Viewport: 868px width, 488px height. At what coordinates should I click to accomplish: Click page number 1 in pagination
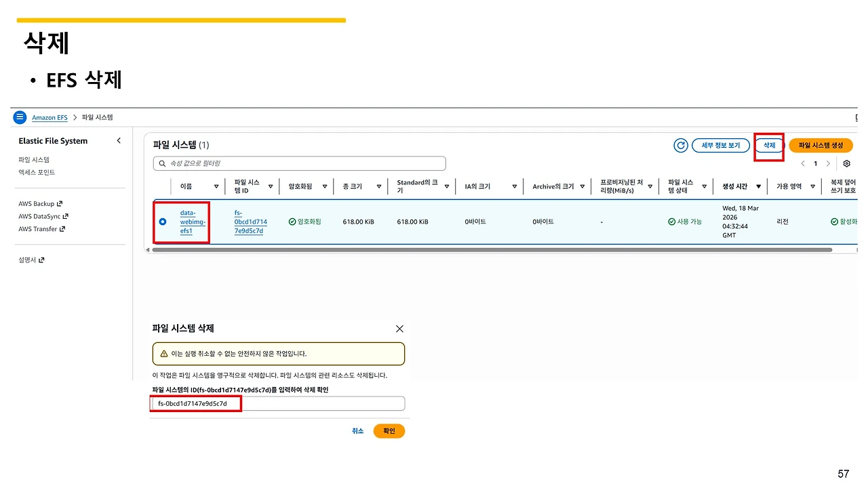[x=815, y=163]
